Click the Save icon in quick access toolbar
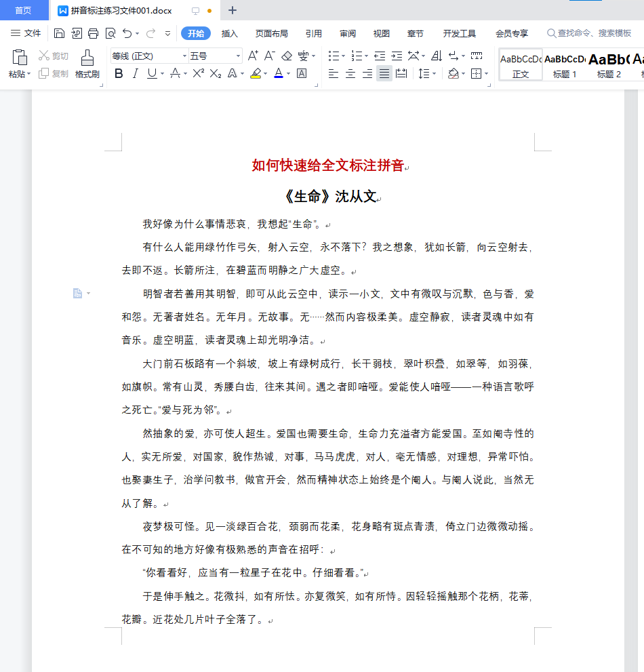 click(x=59, y=33)
